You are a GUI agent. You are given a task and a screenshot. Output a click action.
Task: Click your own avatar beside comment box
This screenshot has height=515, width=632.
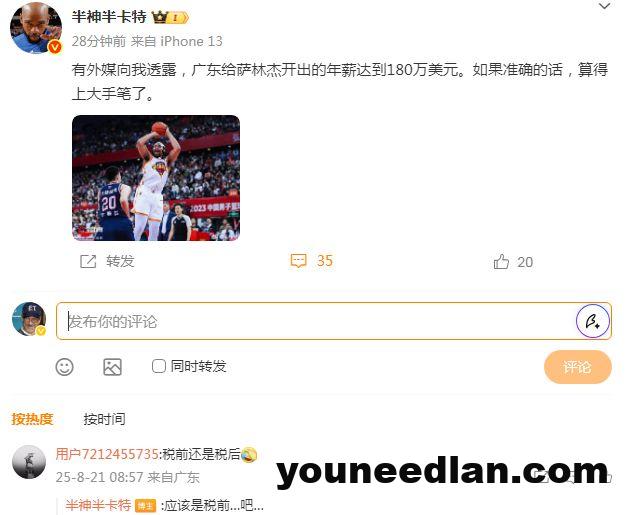pyautogui.click(x=29, y=319)
